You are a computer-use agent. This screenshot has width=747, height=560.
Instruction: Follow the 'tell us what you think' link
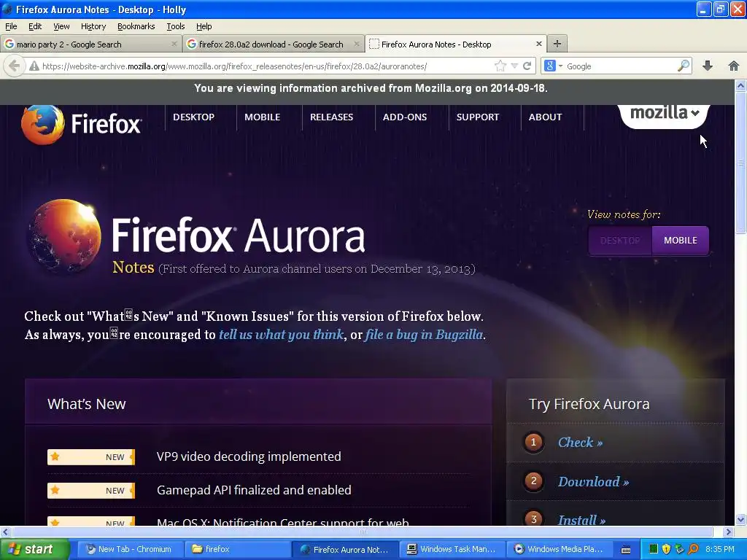(x=281, y=335)
